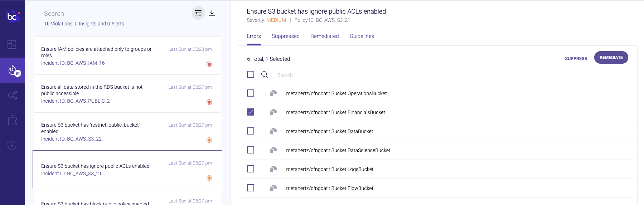Uncheck the Bucket.FinancialsBucket checkbox
Screen dimensions: 644x205
[x=251, y=112]
